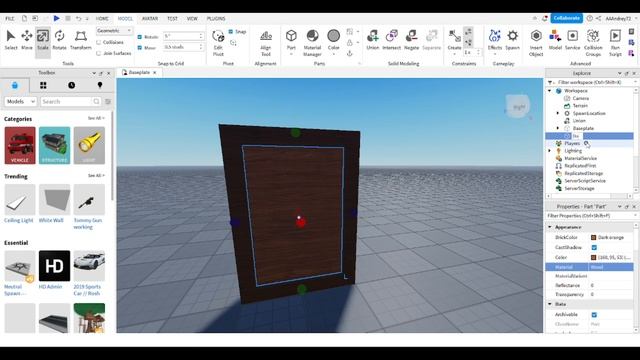Open the Insert Object dialog
This screenshot has width=640, height=360.
click(536, 42)
